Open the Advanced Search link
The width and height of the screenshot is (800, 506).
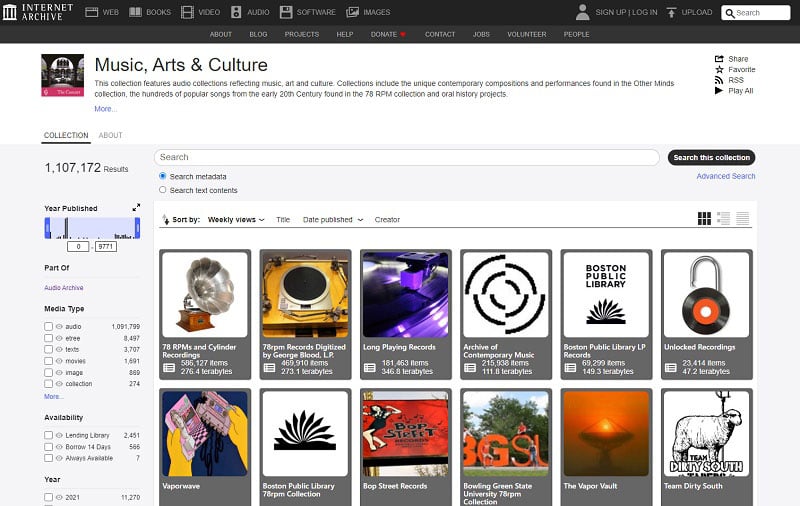click(726, 176)
